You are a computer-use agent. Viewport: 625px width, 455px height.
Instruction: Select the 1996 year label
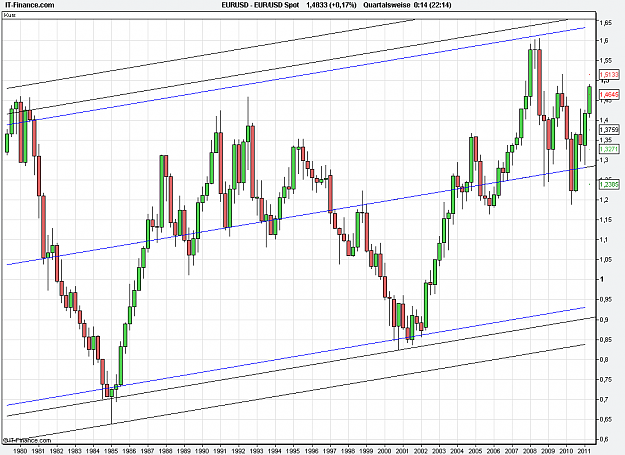coord(312,451)
